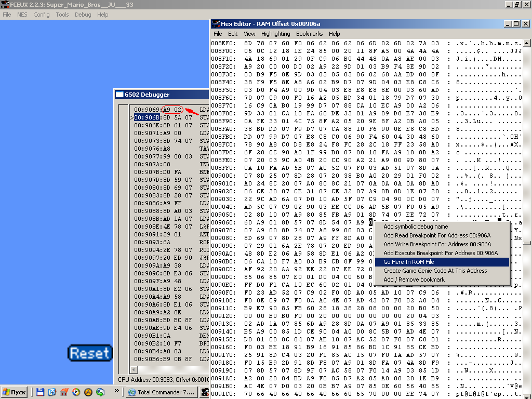Open the Tools menu in FCEUX
The height and width of the screenshot is (399, 532).
tap(62, 15)
